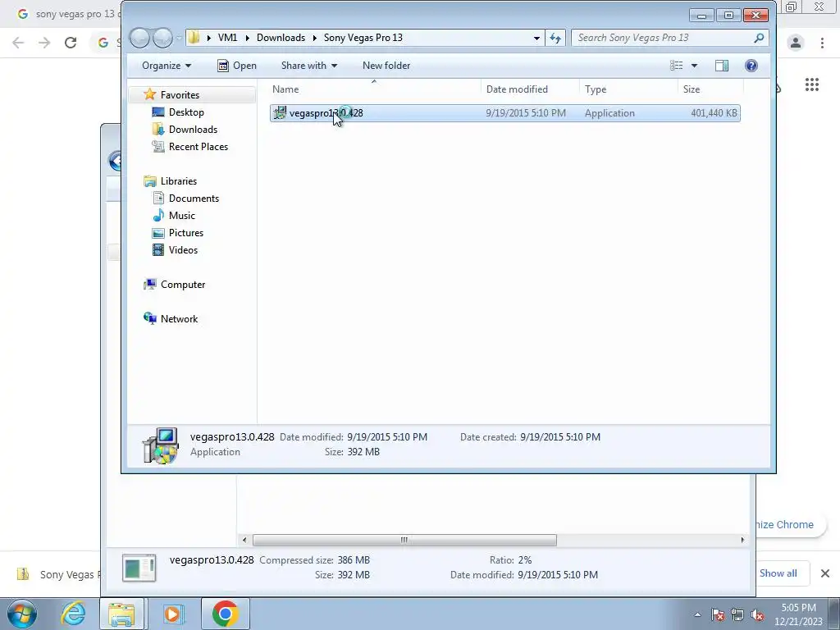Screen dimensions: 840x630
Task: Click the refresh button next to address bar
Action: tap(555, 38)
